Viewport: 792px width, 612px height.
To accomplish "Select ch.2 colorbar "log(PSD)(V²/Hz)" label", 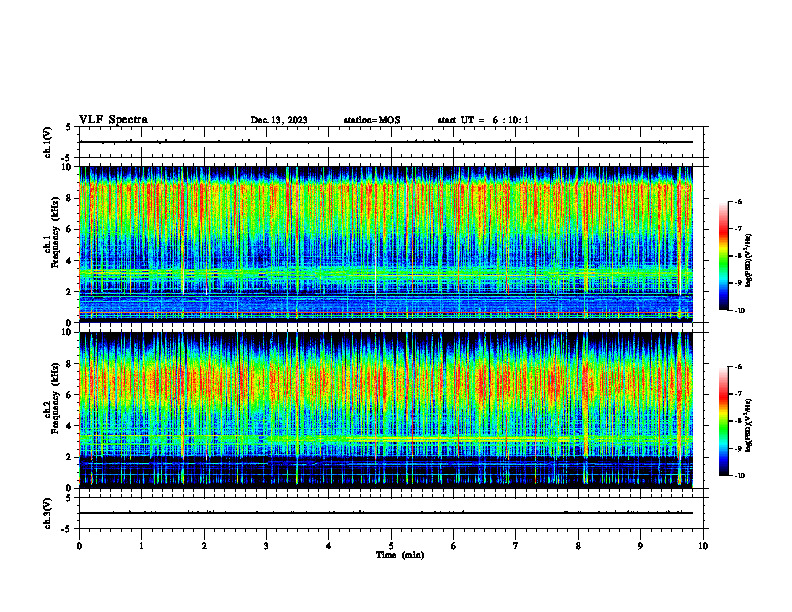I will coord(749,425).
